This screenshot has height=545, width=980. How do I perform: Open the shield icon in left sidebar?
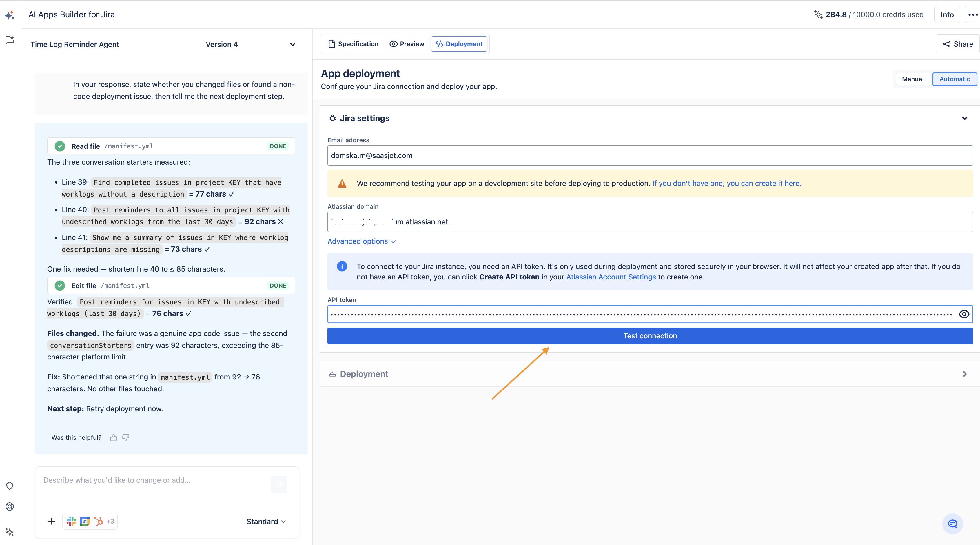(10, 486)
